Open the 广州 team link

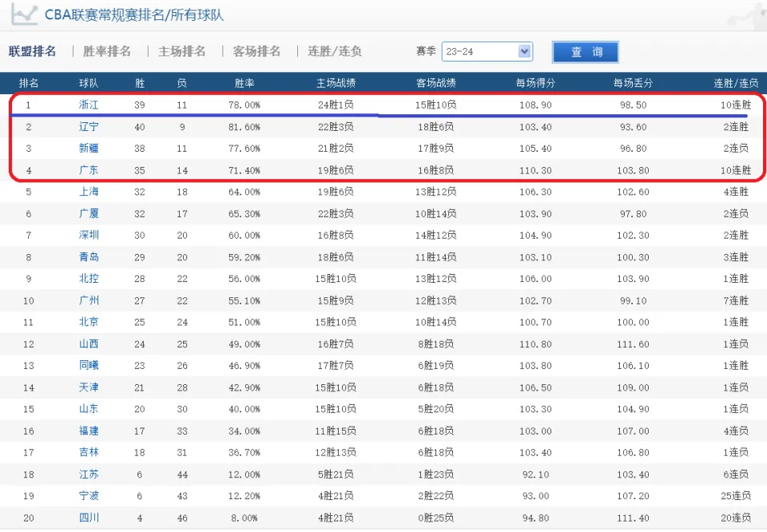89,300
